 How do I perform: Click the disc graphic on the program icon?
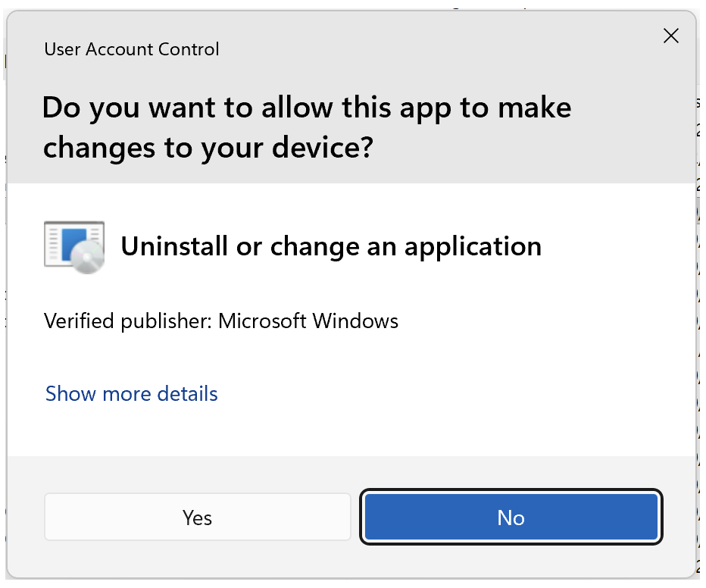point(88,260)
